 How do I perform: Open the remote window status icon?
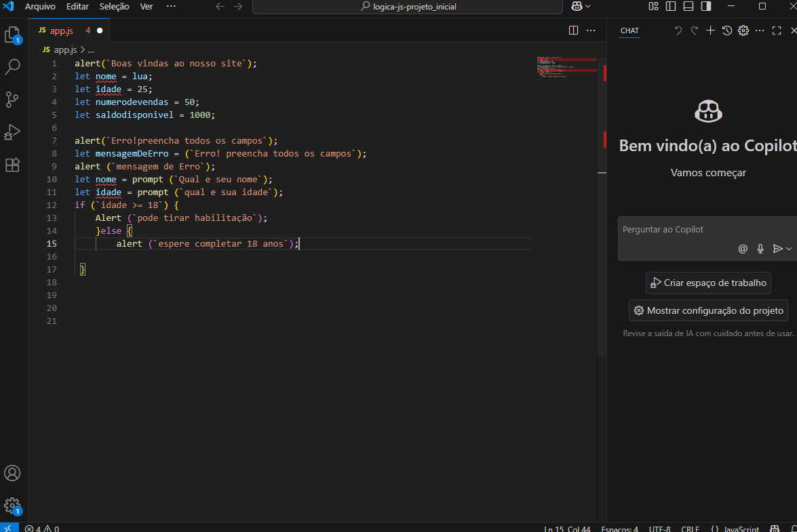(x=9, y=528)
